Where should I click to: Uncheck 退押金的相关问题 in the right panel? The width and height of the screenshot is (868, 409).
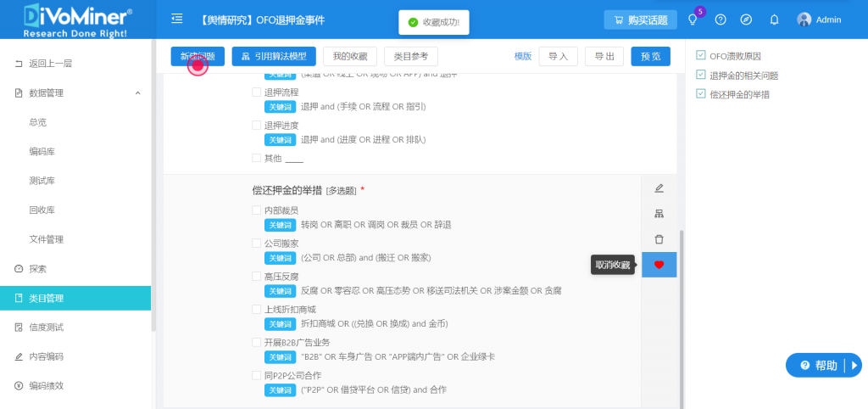click(701, 75)
